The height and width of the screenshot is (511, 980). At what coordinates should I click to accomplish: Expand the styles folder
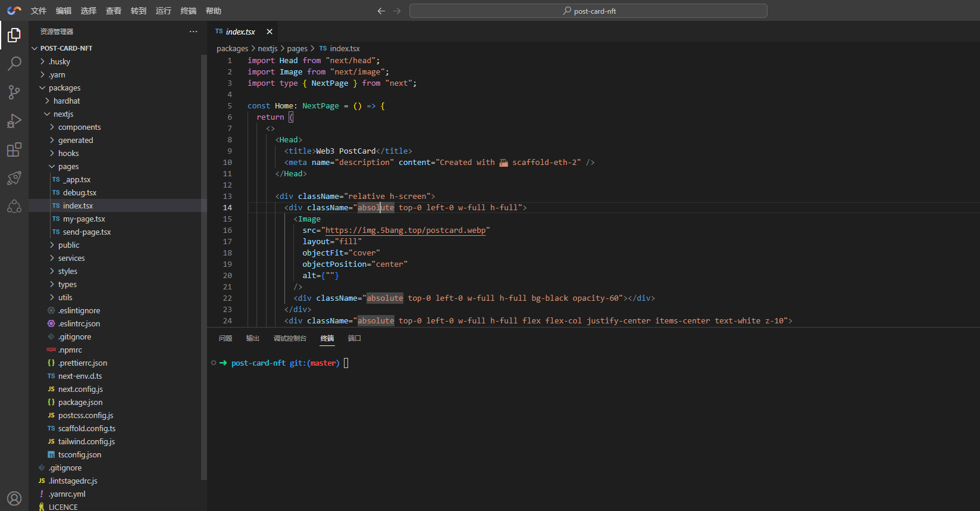(x=118, y=271)
